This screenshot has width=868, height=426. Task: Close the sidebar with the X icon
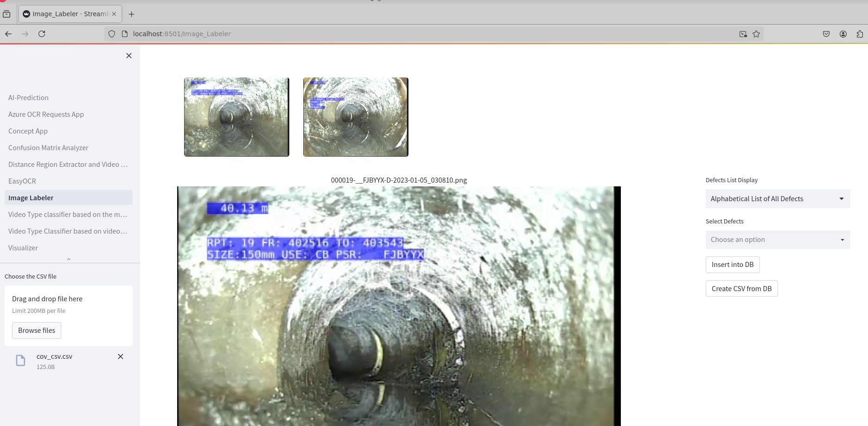pos(129,56)
